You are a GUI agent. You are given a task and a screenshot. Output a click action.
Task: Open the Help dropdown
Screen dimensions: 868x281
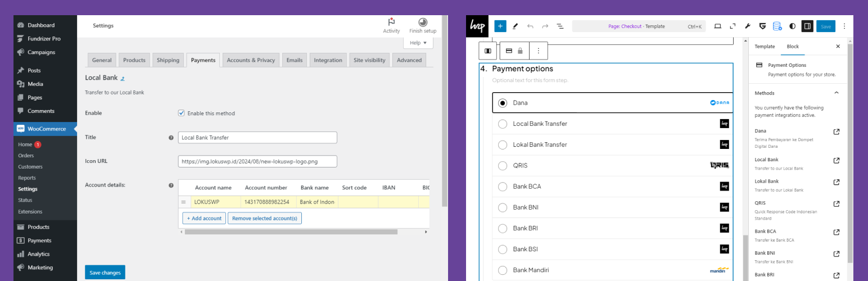click(418, 43)
